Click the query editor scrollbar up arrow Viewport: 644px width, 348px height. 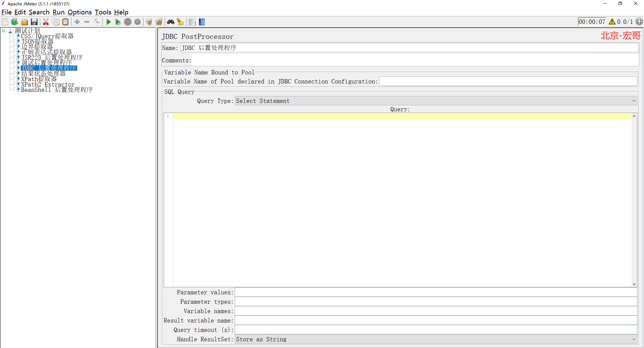(x=634, y=116)
